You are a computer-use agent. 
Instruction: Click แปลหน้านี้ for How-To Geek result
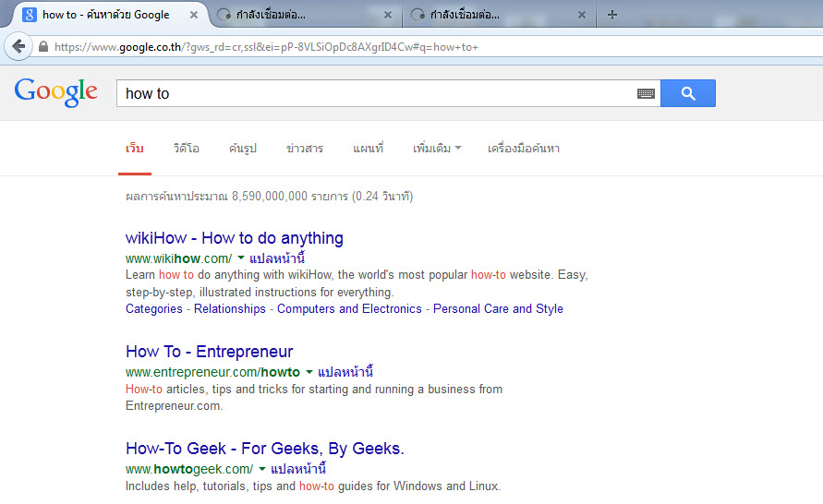tap(298, 468)
